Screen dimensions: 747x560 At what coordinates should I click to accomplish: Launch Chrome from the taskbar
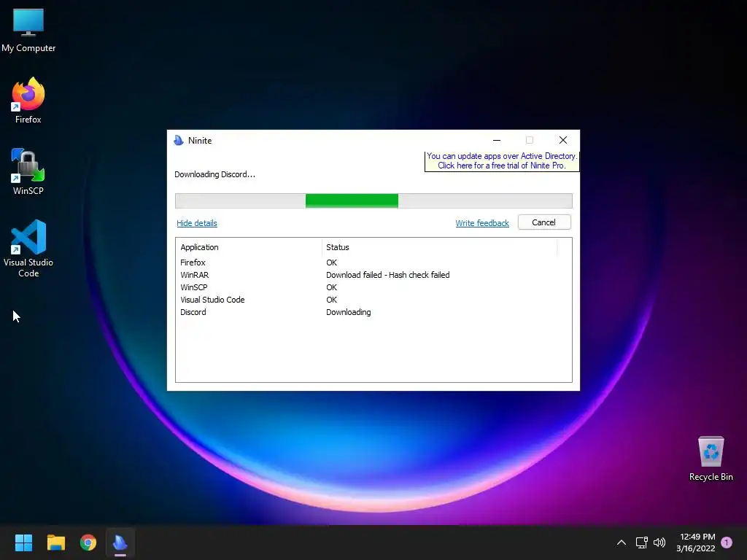point(88,542)
